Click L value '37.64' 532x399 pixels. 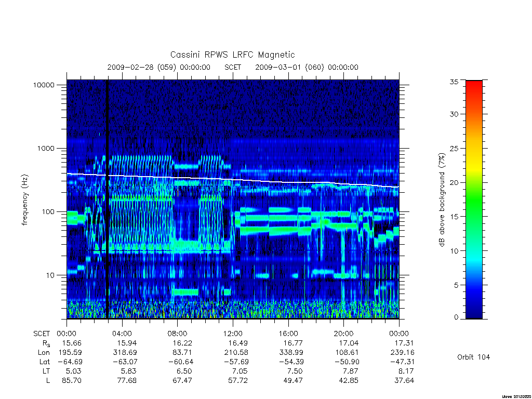tap(404, 381)
